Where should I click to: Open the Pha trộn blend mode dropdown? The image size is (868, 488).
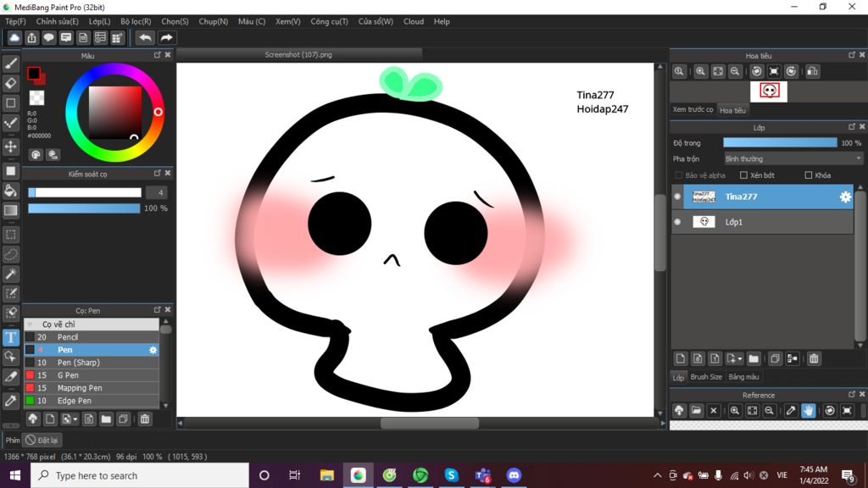pyautogui.click(x=793, y=158)
